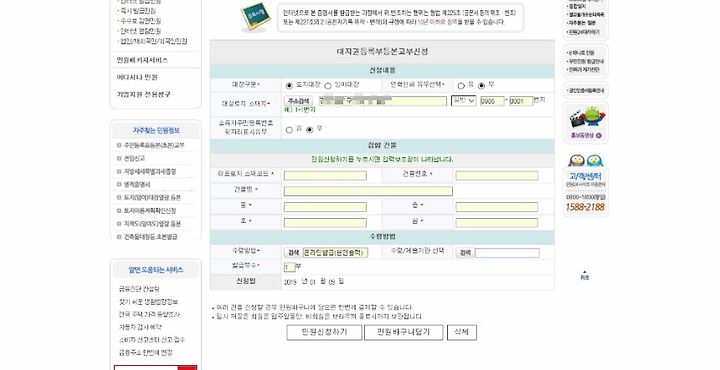The width and height of the screenshot is (720, 370).
Task: Click the 온라인발급(본인출력) receipt method field
Action: [336, 252]
